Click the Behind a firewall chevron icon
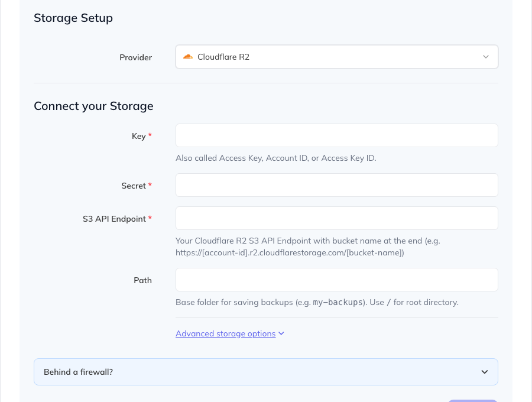Viewport: 532px width, 402px height. tap(485, 372)
